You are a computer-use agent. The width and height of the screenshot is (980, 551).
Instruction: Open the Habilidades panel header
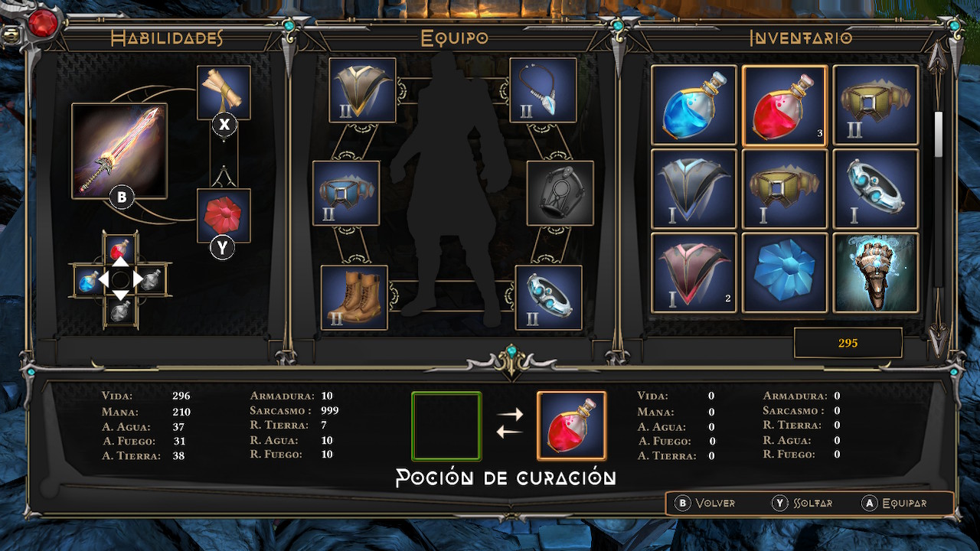pyautogui.click(x=167, y=38)
